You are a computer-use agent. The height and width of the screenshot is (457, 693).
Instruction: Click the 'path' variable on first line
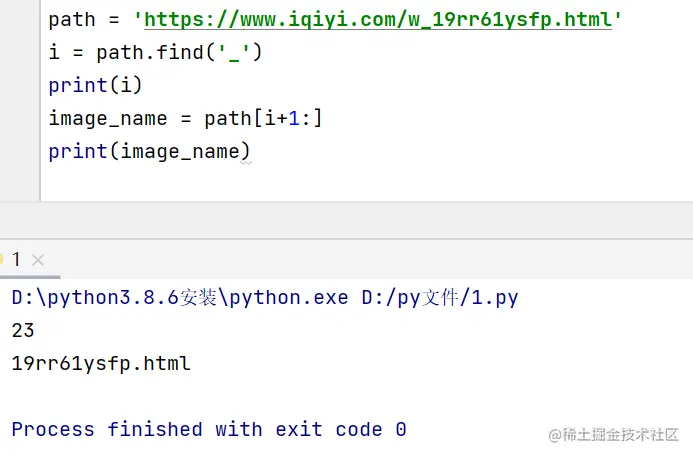click(x=72, y=20)
